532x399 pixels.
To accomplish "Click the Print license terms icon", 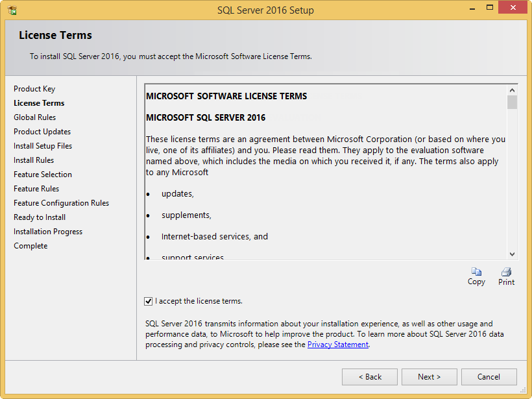I will click(x=506, y=272).
